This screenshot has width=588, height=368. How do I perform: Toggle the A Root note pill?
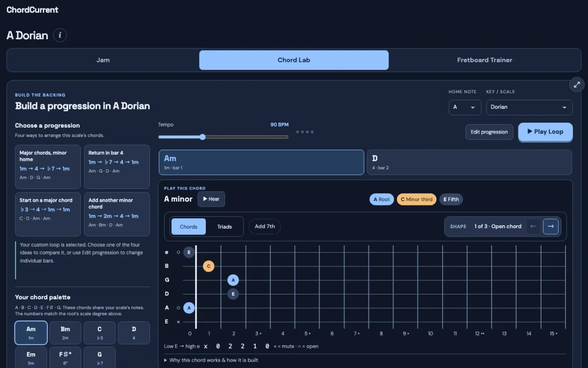(x=382, y=199)
